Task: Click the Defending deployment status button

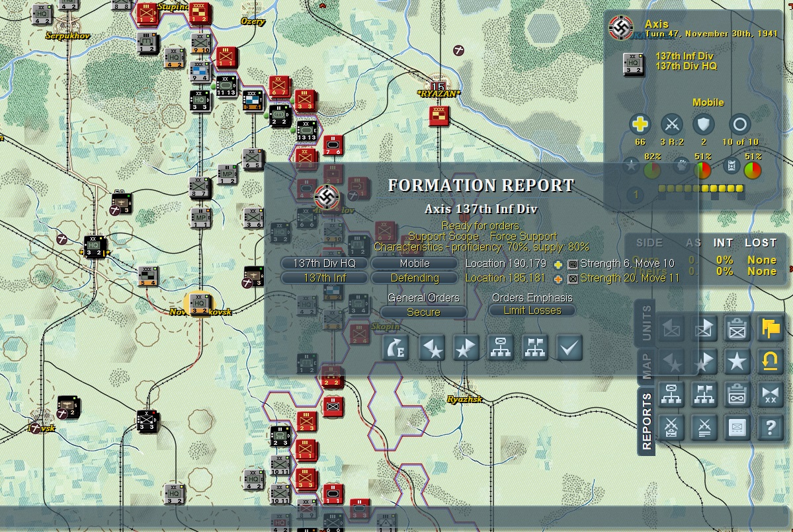Action: click(x=415, y=278)
